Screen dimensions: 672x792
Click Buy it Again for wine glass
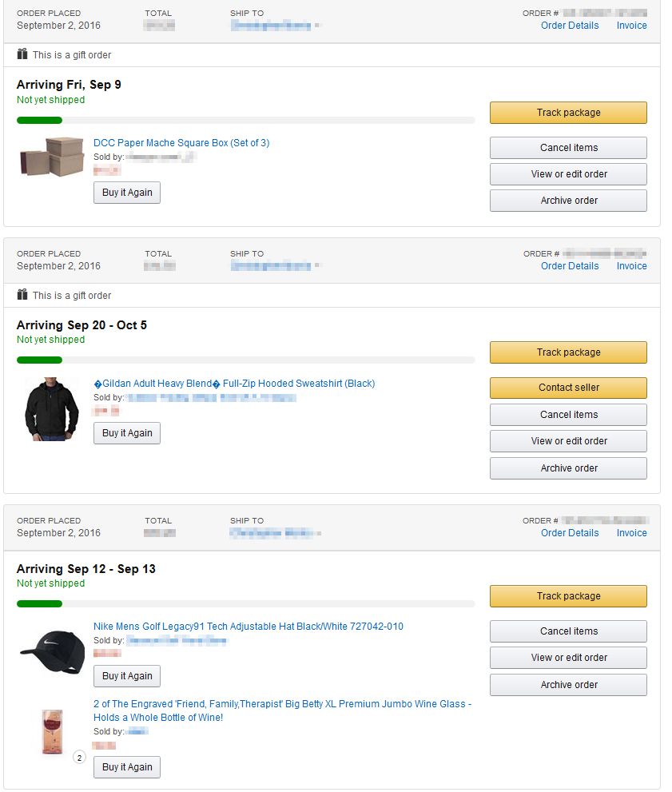tap(127, 767)
